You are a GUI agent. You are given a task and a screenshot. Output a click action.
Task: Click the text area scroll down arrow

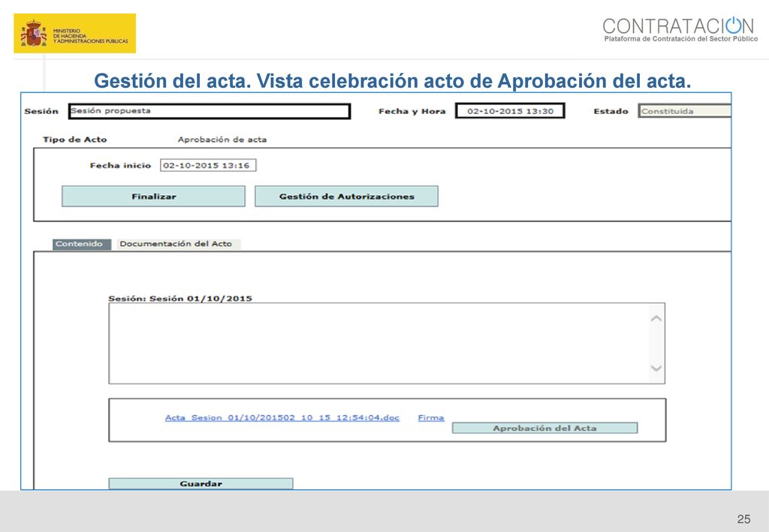(x=656, y=368)
